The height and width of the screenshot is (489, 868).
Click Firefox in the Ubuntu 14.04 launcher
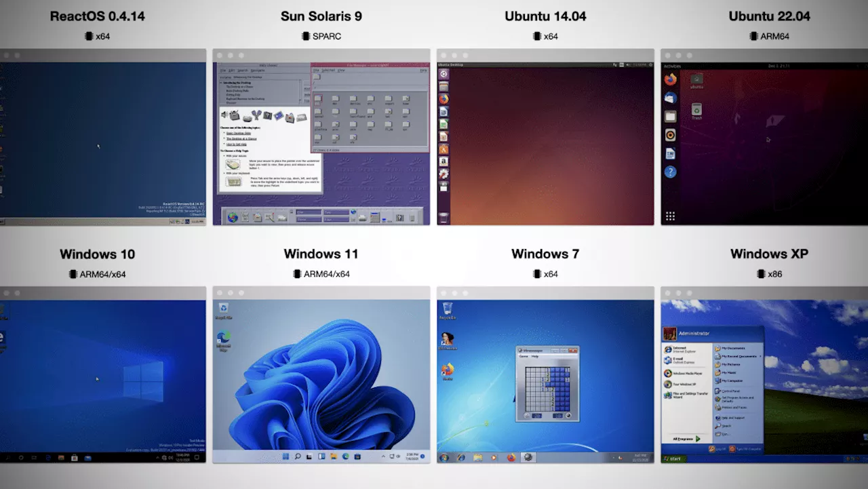[x=443, y=99]
